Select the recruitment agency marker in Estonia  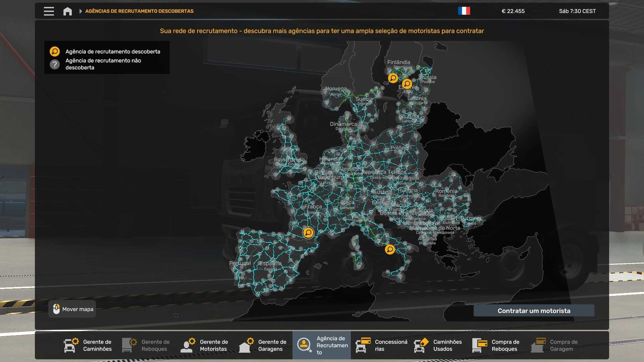[407, 84]
